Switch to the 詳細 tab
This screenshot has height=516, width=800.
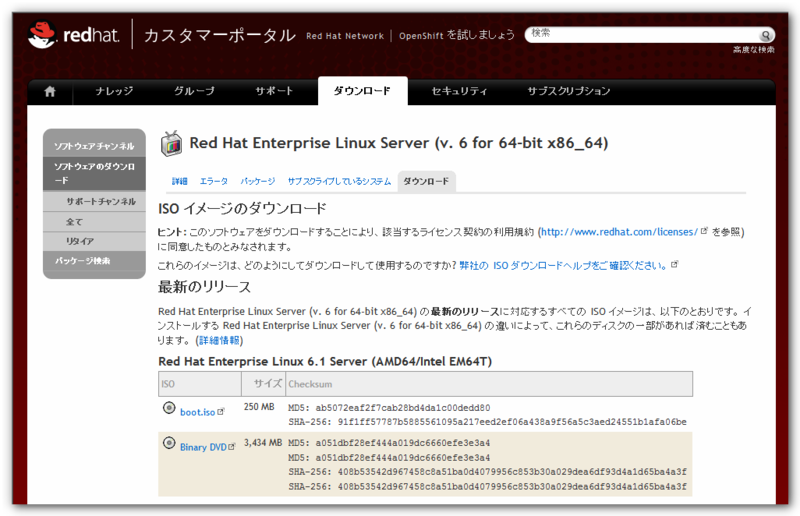click(180, 181)
